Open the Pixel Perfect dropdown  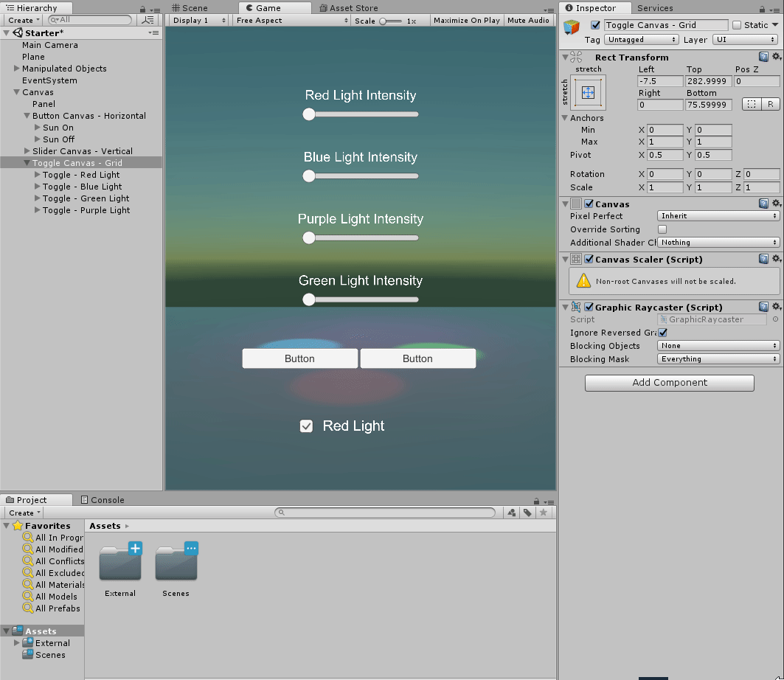tap(718, 216)
